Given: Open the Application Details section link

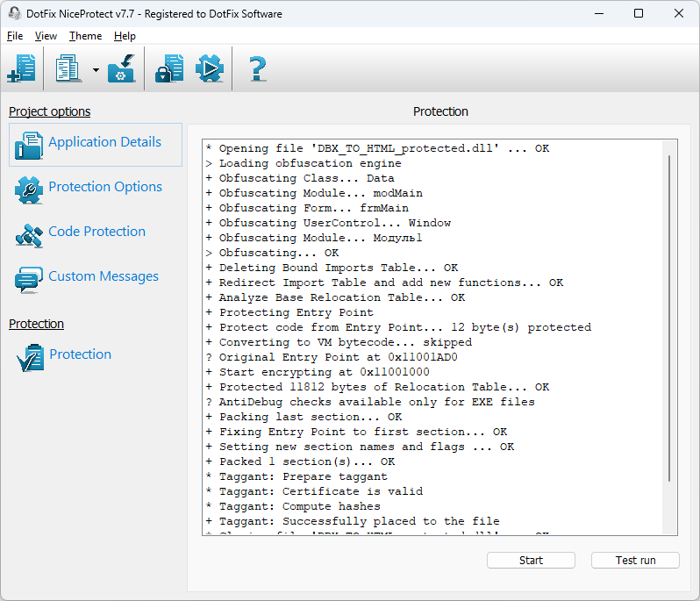Looking at the screenshot, I should 105,142.
